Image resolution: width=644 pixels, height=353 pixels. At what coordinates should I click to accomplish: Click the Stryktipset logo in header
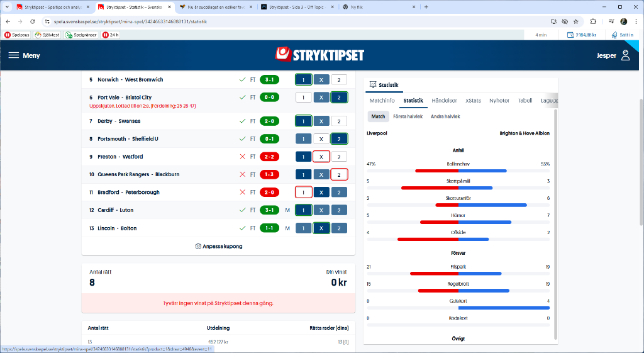click(x=322, y=55)
